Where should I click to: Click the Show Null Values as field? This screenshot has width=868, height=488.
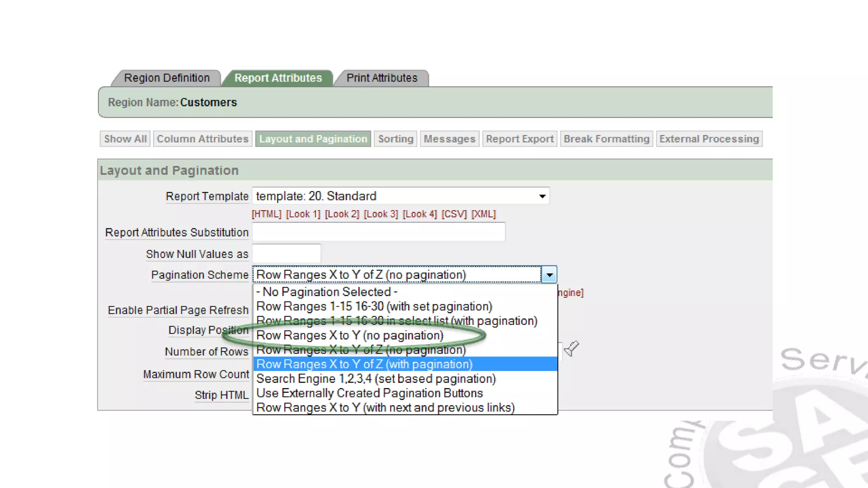tap(287, 254)
